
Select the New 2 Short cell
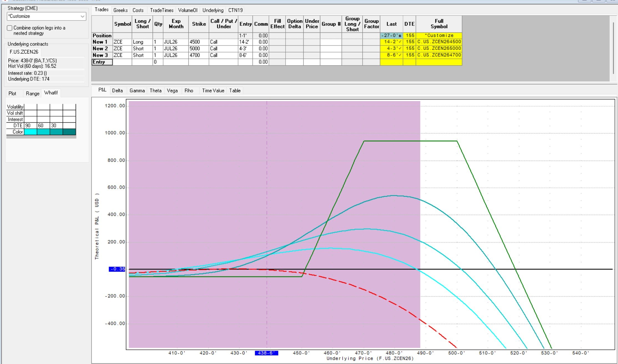tap(142, 49)
